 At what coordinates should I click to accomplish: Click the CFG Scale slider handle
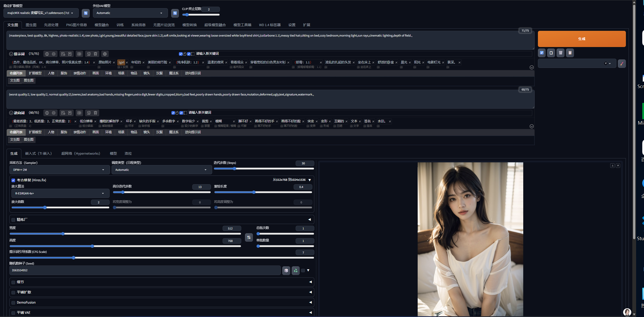[x=74, y=258]
